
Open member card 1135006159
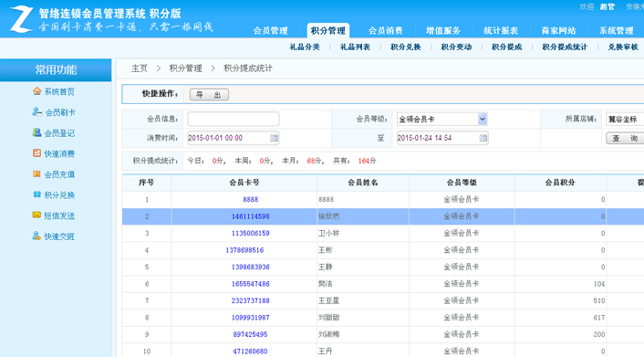[x=251, y=233]
